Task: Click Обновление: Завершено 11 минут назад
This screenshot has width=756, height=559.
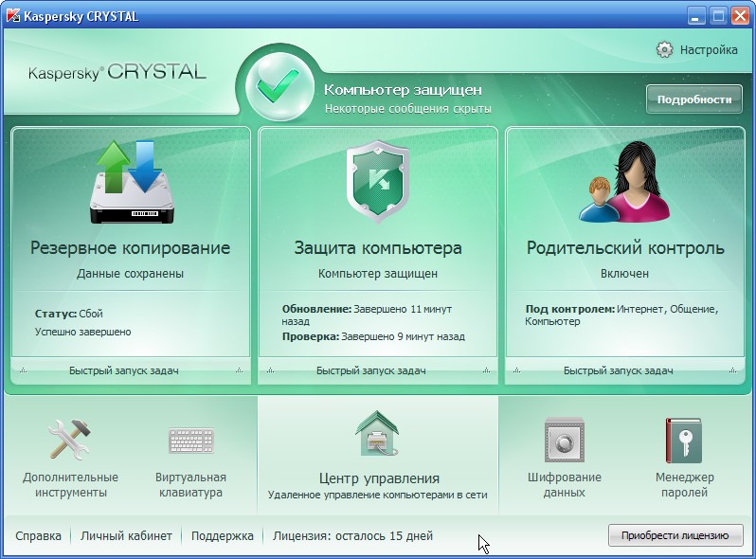Action: point(367,315)
